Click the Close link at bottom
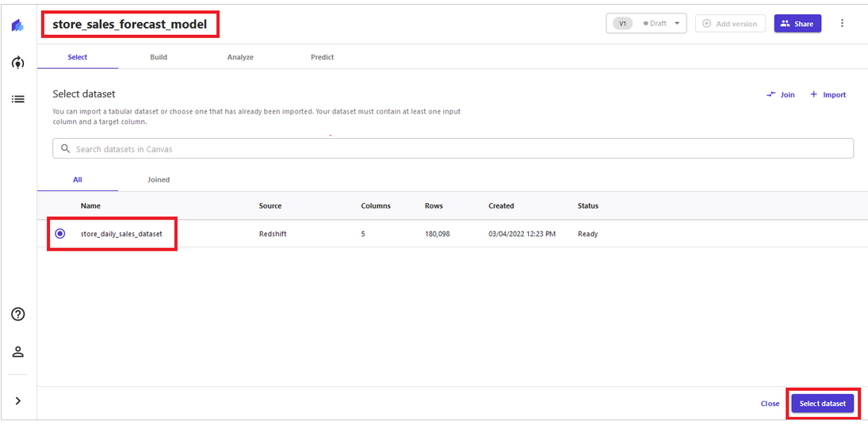Image resolution: width=868 pixels, height=429 pixels. click(770, 404)
